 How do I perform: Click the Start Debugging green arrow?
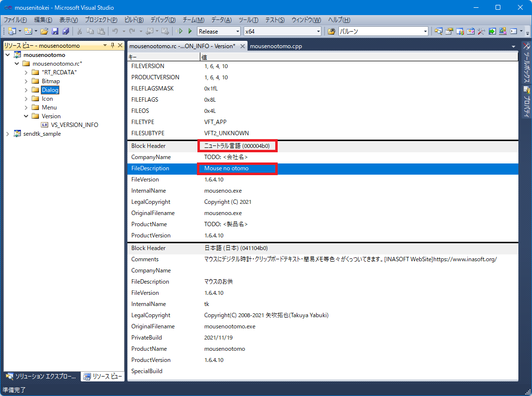pos(179,31)
